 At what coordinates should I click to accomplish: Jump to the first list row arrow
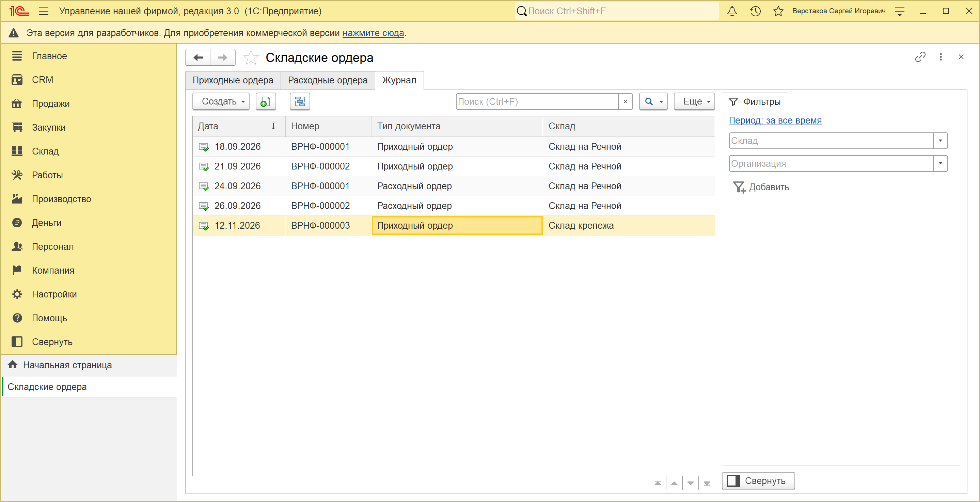tap(658, 483)
